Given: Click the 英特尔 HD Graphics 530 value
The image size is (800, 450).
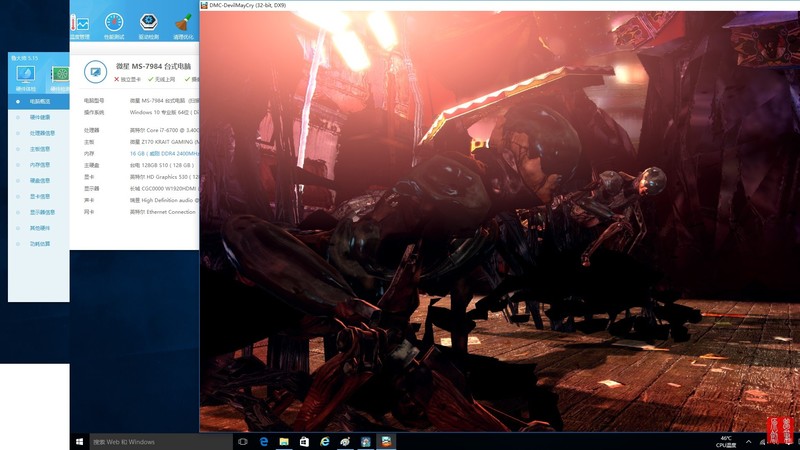Looking at the screenshot, I should [x=164, y=177].
